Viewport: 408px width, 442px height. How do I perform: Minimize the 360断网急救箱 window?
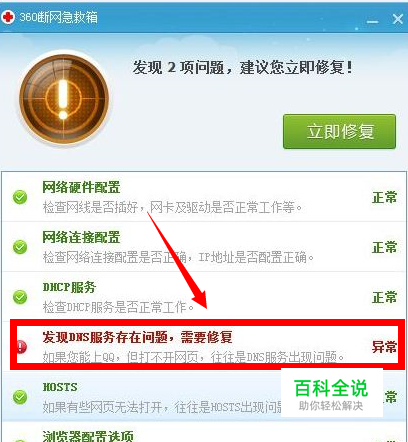click(372, 21)
